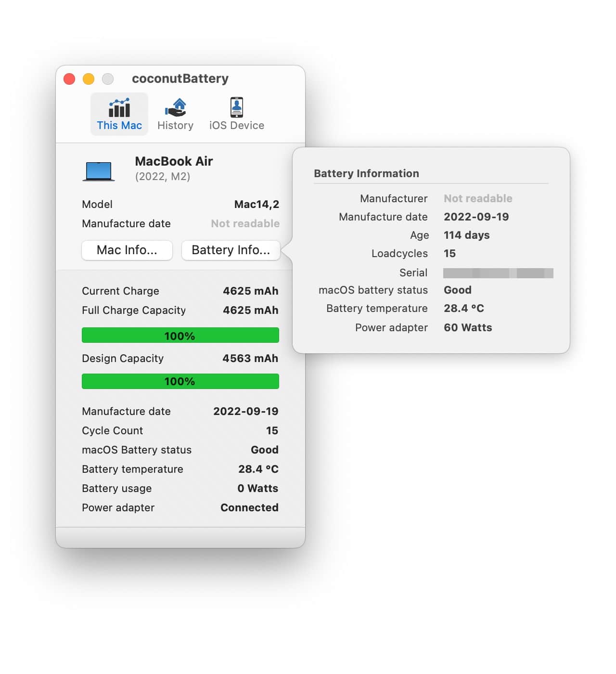
Task: Click the Manufacturer Not readable value in popover
Action: (478, 198)
